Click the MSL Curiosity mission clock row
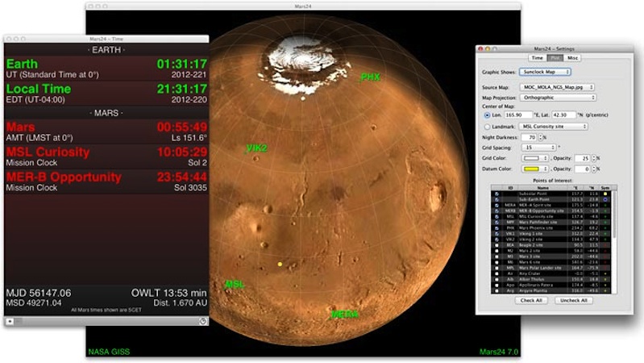 coord(106,156)
